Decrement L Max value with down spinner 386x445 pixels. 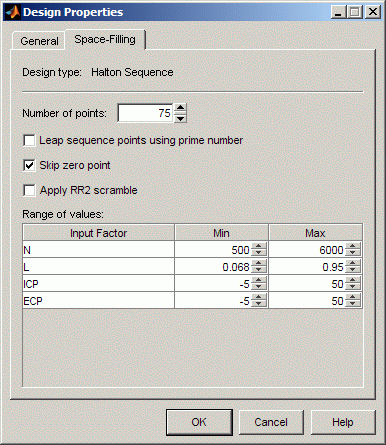click(353, 270)
